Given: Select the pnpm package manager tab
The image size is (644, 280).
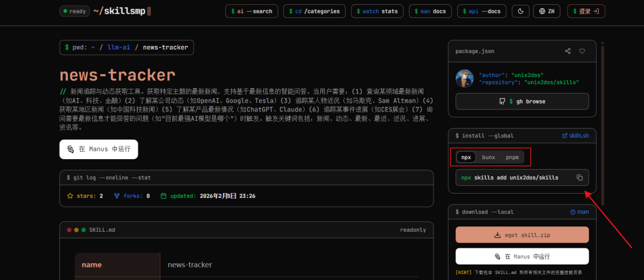Looking at the screenshot, I should click(512, 157).
